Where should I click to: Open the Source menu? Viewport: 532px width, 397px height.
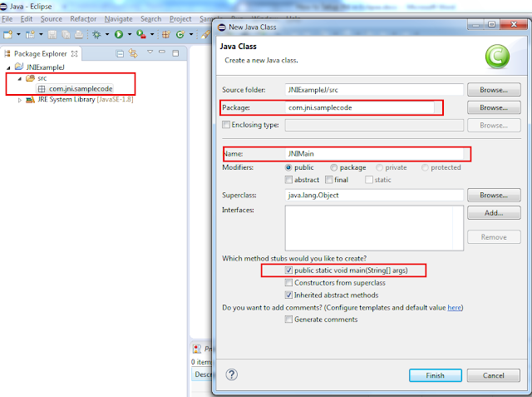pyautogui.click(x=52, y=19)
